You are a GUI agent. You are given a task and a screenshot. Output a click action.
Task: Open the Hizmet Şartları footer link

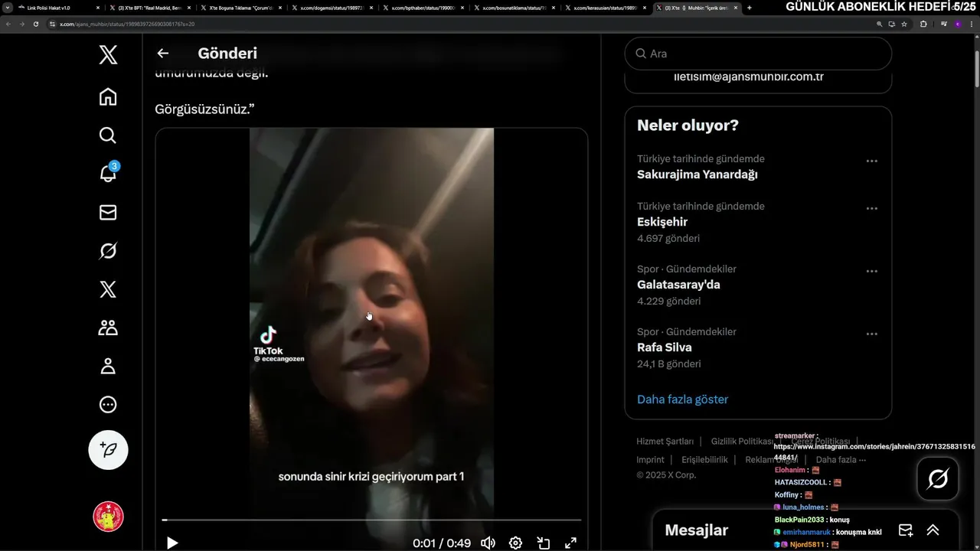(x=665, y=442)
